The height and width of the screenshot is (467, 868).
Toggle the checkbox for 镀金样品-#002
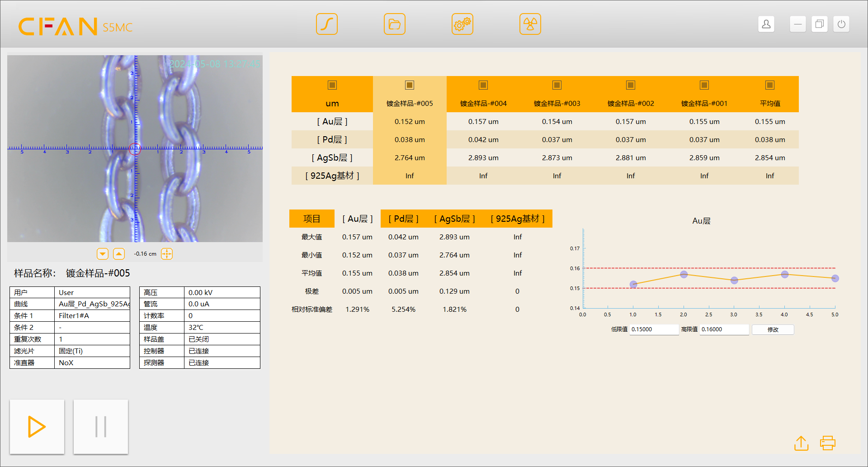[x=631, y=85]
